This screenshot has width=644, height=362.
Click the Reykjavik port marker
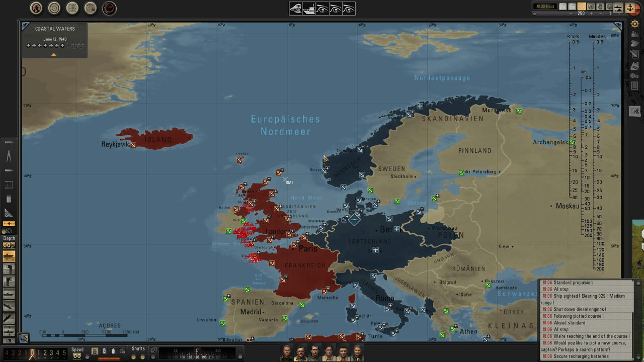133,145
